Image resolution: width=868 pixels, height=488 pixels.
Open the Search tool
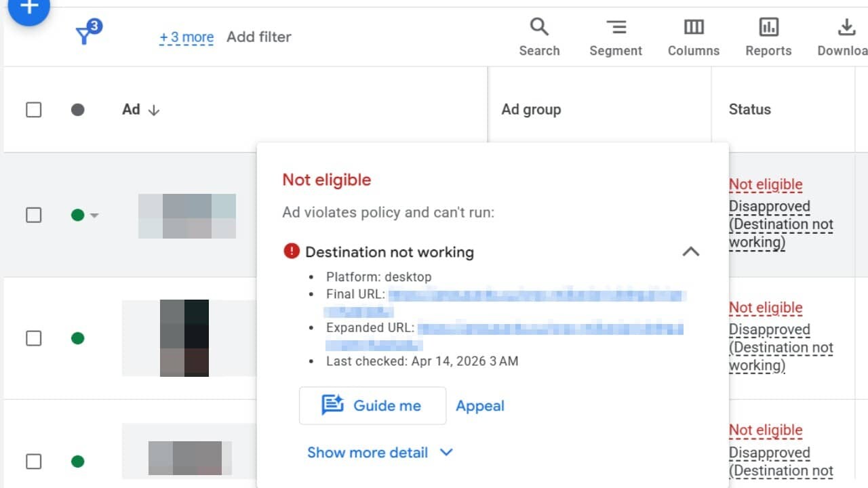pyautogui.click(x=539, y=37)
